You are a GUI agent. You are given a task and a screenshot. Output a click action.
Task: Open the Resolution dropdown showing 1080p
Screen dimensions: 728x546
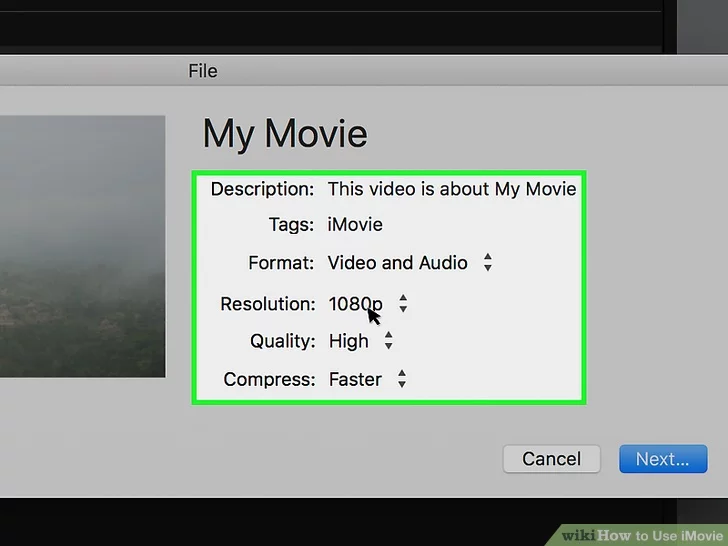point(368,304)
